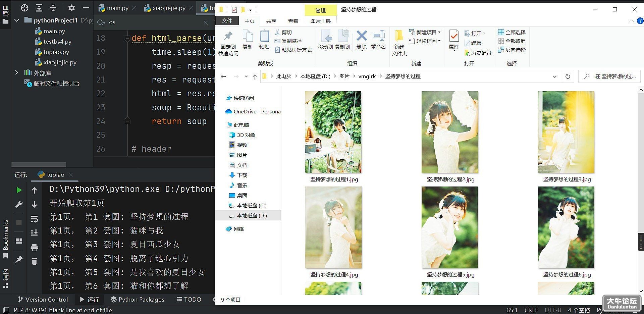Click the collapse all icon in PyCharm project toolbar

click(53, 8)
